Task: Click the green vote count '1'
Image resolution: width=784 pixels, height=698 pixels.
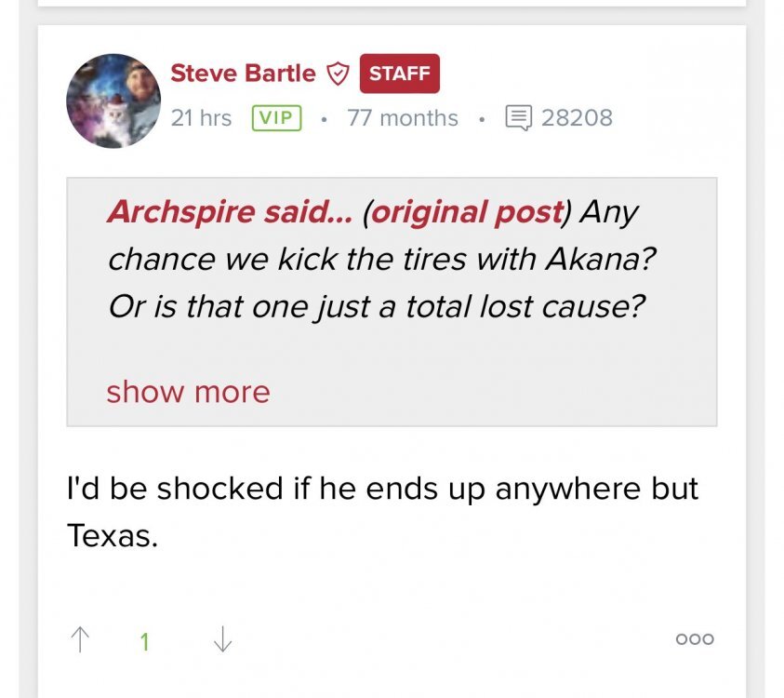Action: (144, 640)
